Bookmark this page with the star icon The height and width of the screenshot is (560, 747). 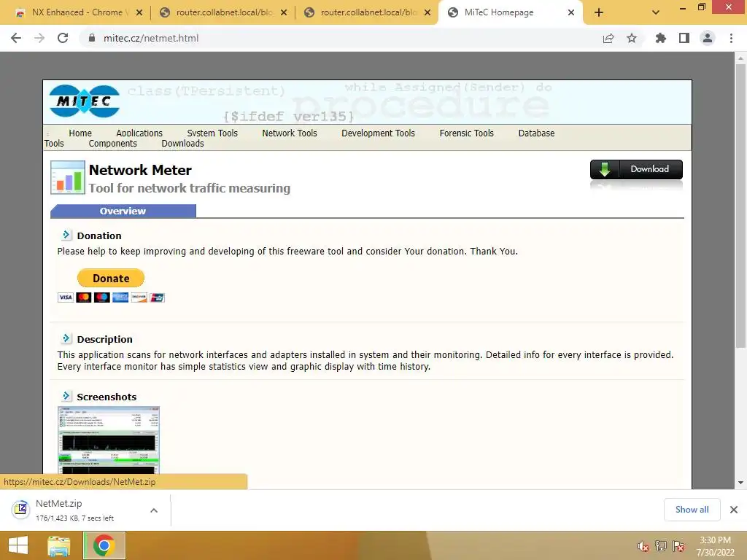pyautogui.click(x=632, y=38)
